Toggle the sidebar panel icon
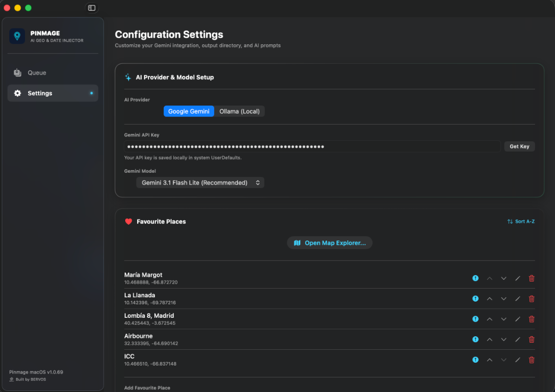The image size is (555, 392). point(92,8)
